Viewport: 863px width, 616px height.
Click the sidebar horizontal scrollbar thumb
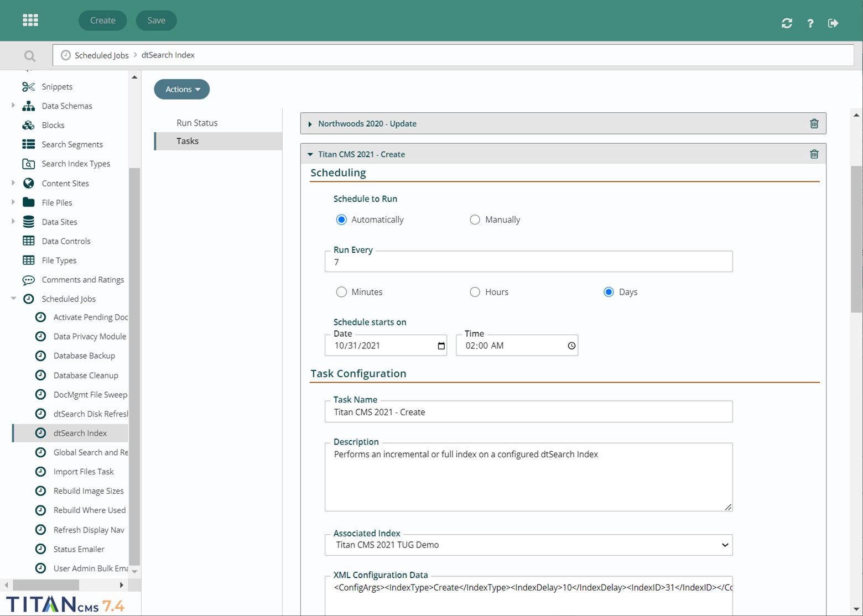(46, 584)
